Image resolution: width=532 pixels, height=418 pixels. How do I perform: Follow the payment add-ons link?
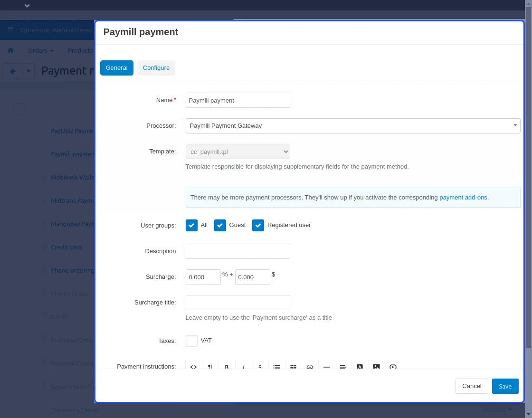coord(463,198)
